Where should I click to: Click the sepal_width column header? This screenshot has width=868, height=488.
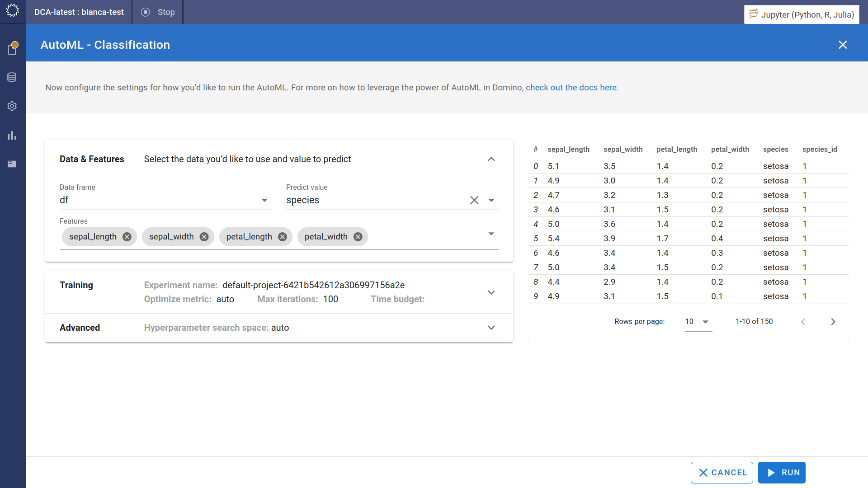coord(623,150)
